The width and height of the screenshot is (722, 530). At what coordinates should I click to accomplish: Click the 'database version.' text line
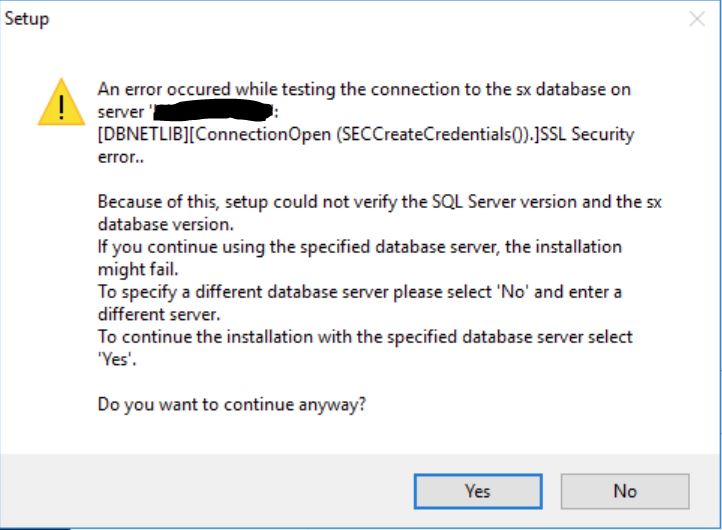163,224
